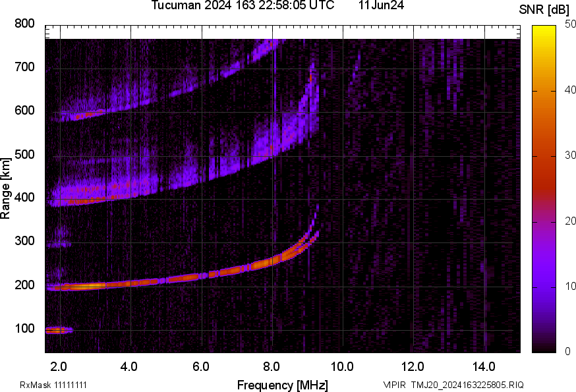Click the y-axis tick label 100
The width and height of the screenshot is (576, 392).
[x=24, y=329]
